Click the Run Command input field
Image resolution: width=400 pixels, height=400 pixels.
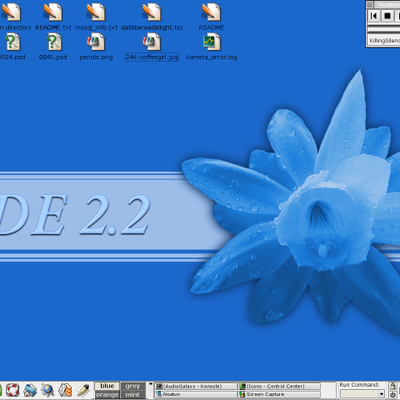[360, 394]
